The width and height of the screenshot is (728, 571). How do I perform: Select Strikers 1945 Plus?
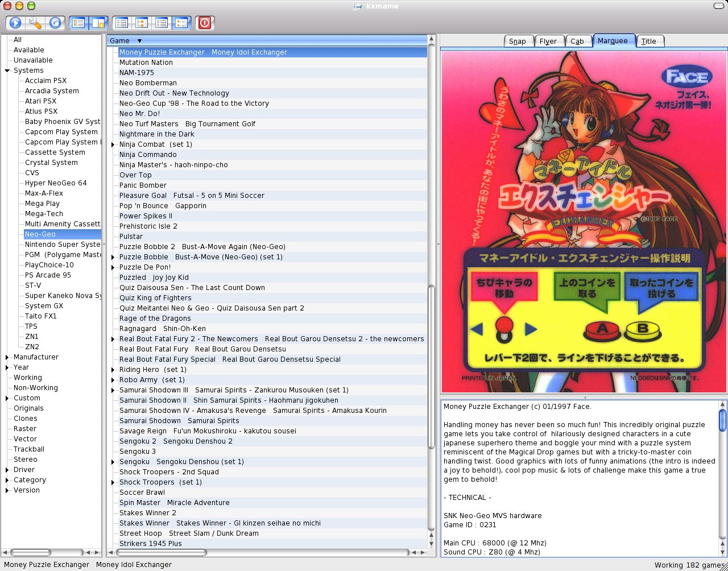click(151, 544)
